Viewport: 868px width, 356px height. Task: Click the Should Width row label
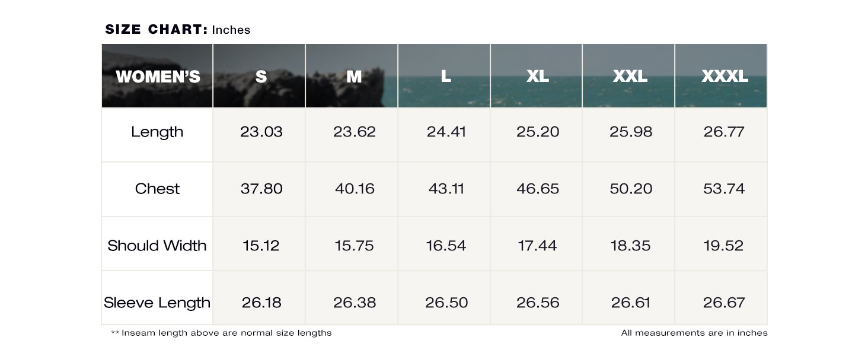coord(157,246)
